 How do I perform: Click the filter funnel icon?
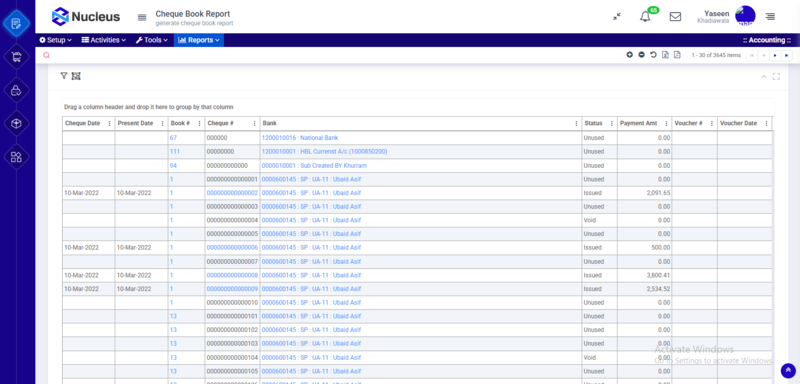point(64,76)
